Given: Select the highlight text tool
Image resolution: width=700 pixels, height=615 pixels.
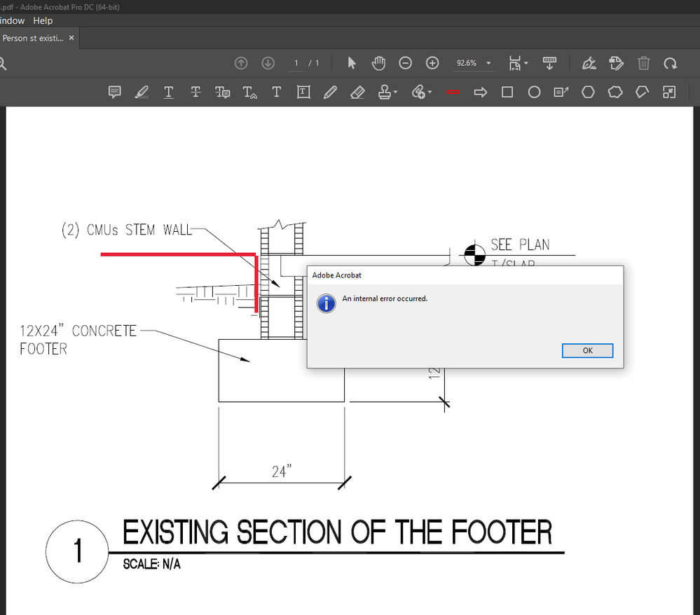Looking at the screenshot, I should click(x=142, y=92).
